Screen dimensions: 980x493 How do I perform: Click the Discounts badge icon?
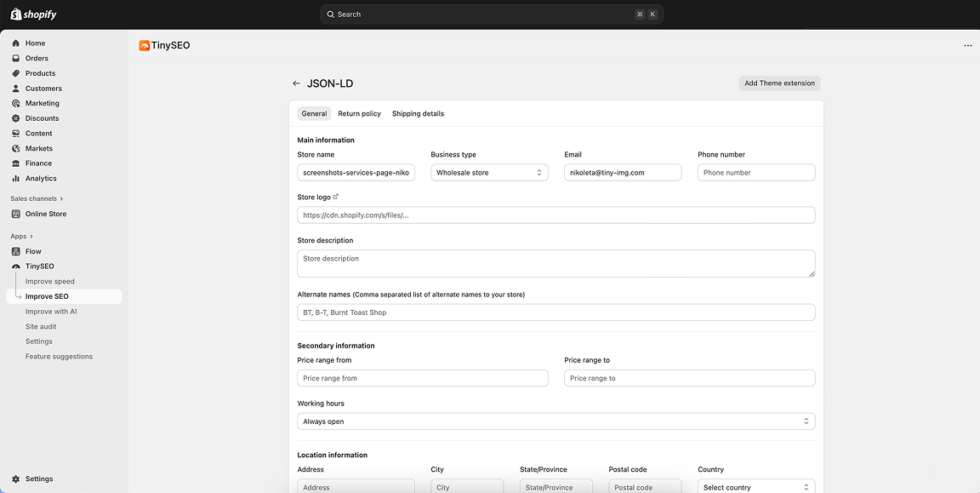(15, 118)
